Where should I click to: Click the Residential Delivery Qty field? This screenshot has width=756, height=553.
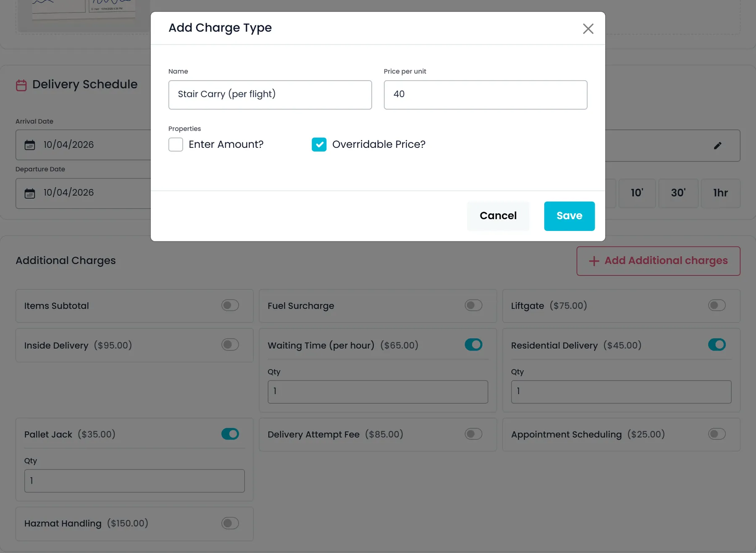tap(621, 392)
